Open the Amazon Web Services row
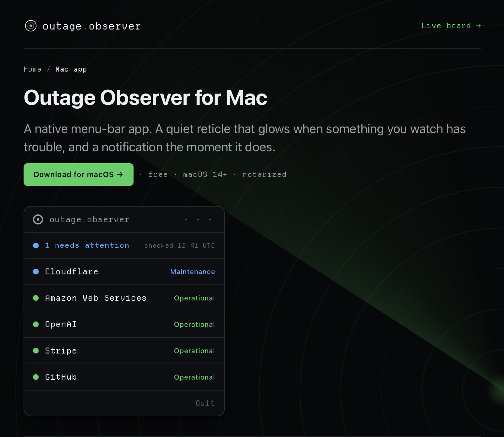 (124, 298)
